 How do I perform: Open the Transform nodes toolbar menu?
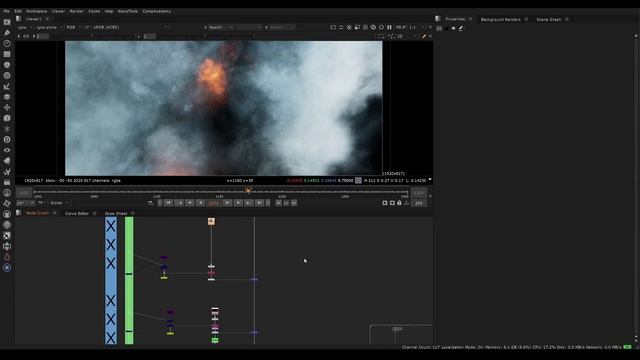coord(7,107)
